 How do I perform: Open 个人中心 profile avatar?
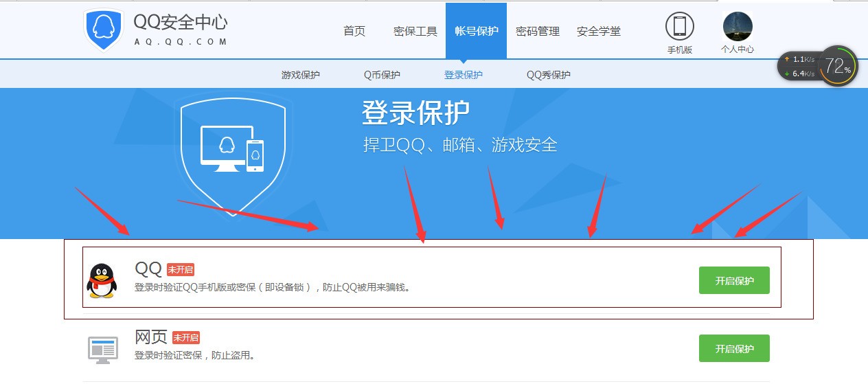click(x=738, y=26)
